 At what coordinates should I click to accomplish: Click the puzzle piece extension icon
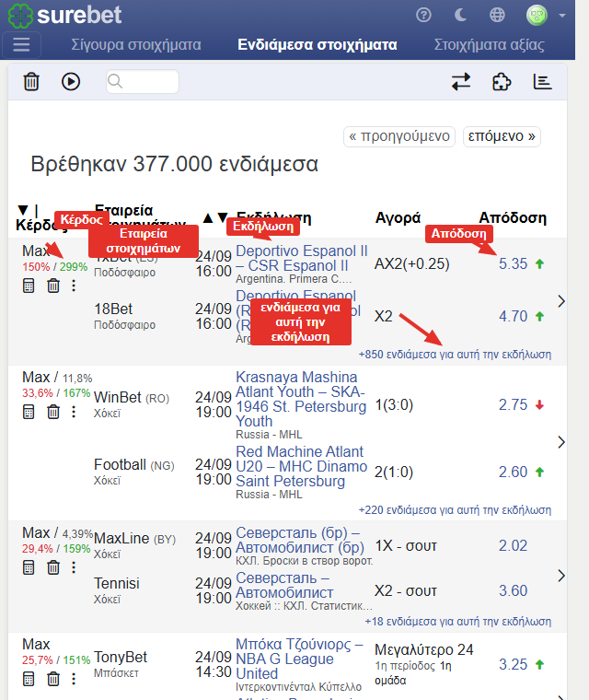(502, 82)
